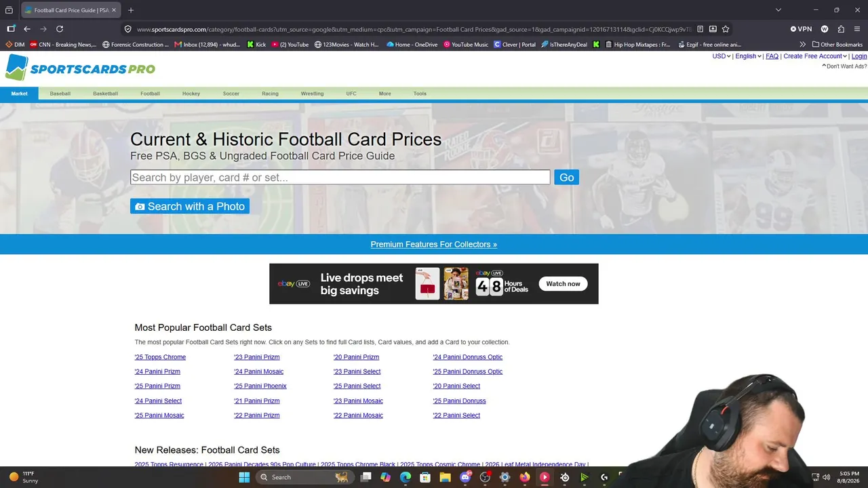Click the shield icon in the address bar

127,29
